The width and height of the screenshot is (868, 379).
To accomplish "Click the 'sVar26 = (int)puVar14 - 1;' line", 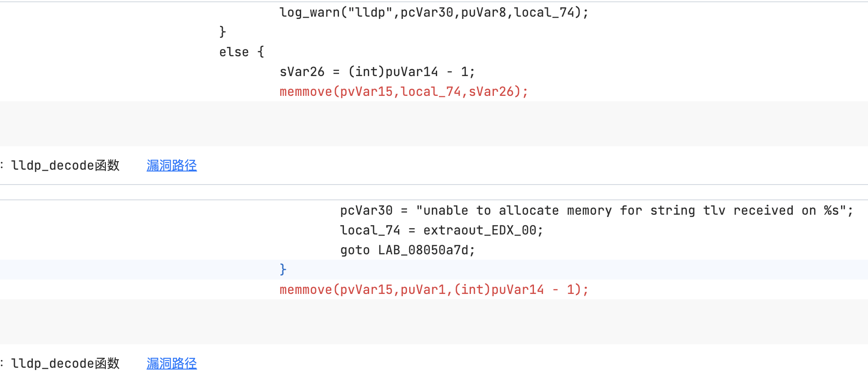I will (377, 72).
